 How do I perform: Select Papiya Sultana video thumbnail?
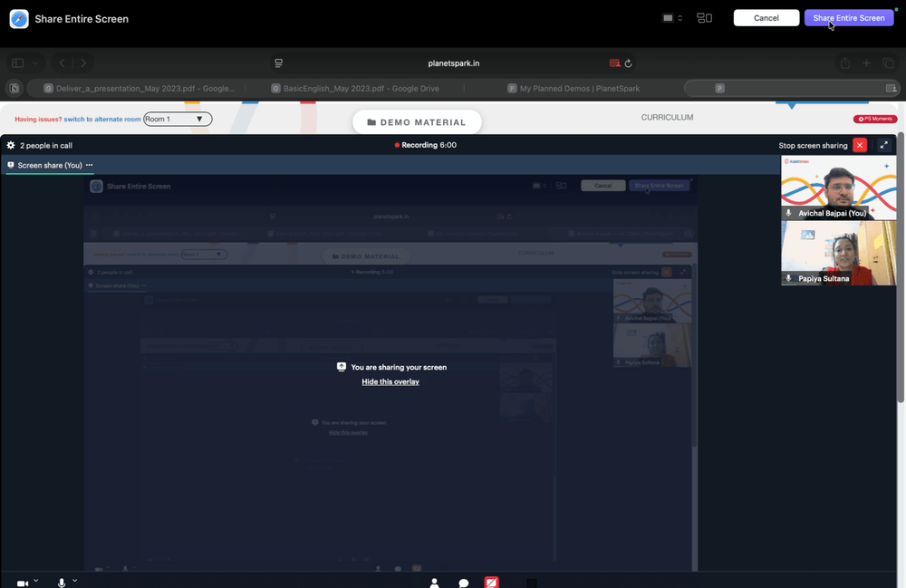point(838,253)
